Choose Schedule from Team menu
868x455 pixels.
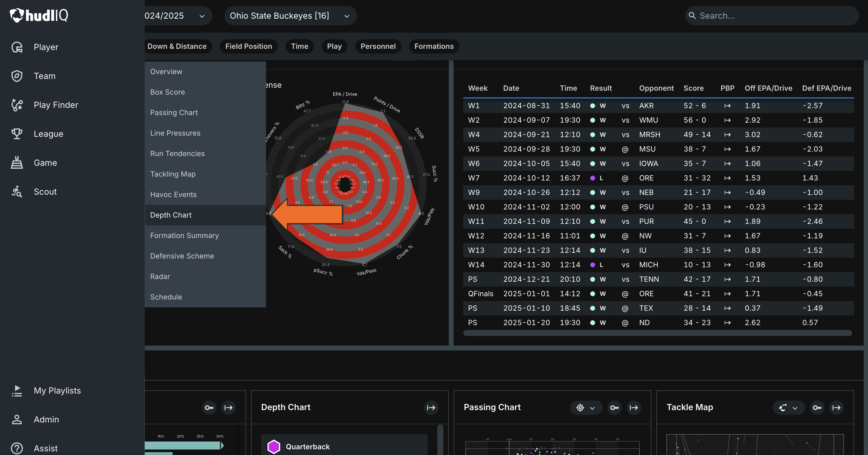(205, 297)
